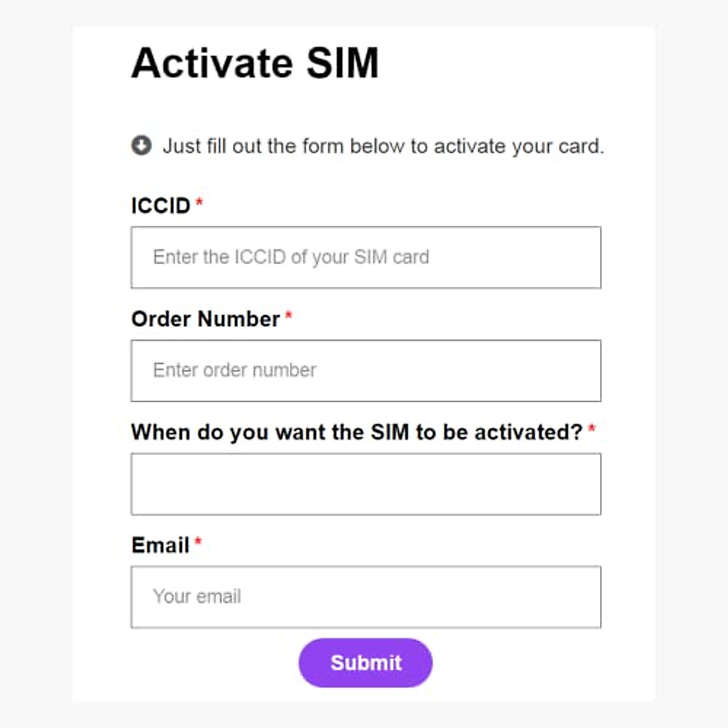Click the asterisk beside Order Number

[289, 314]
